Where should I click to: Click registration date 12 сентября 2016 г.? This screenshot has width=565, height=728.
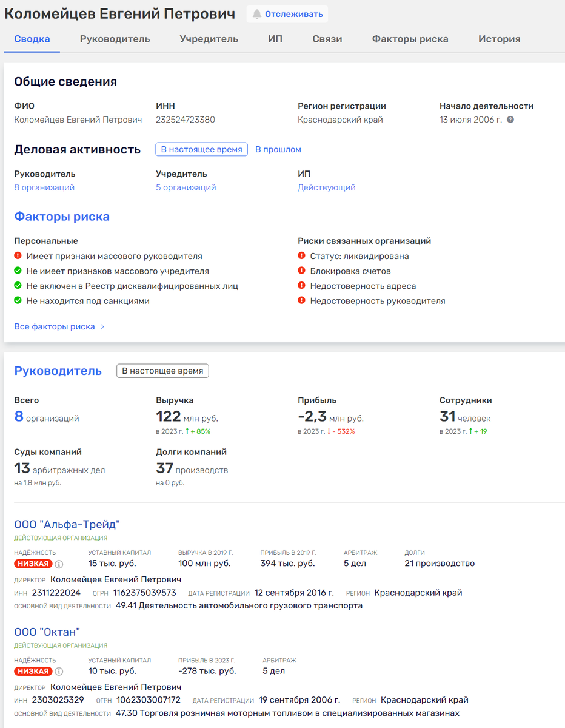pyautogui.click(x=294, y=593)
